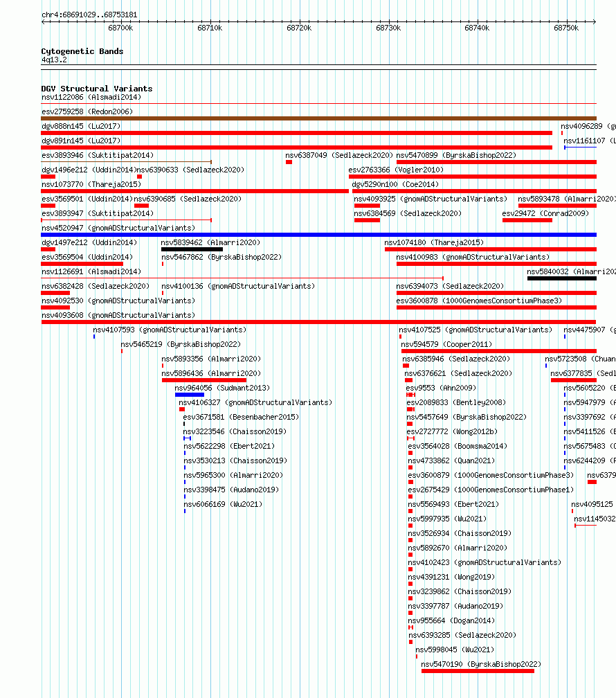Open esv3569504 (Uddin2014) label

87,258
